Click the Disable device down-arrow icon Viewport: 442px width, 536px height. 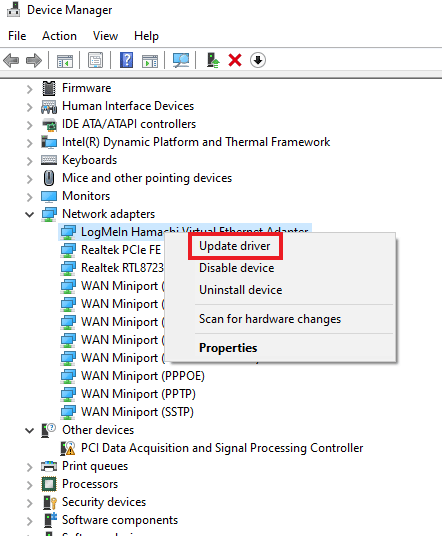258,61
